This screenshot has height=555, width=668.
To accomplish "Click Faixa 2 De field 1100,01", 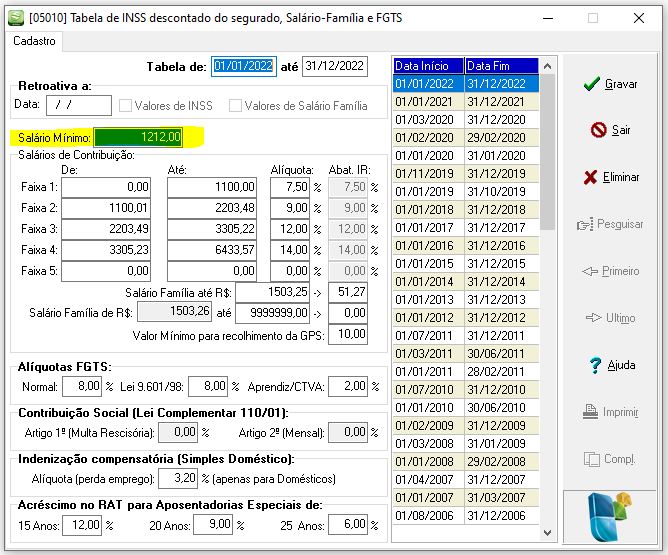I will tap(106, 208).
